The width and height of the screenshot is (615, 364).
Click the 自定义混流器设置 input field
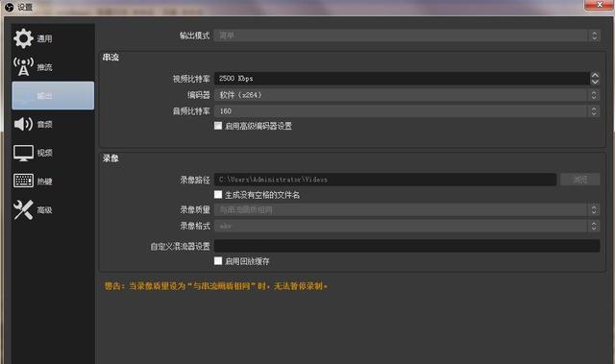coord(406,246)
